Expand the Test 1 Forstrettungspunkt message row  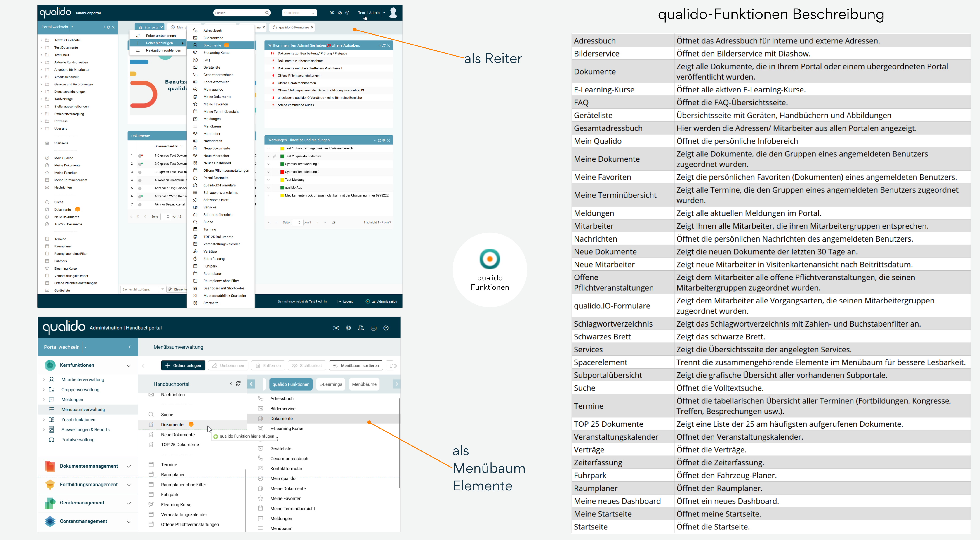[269, 148]
